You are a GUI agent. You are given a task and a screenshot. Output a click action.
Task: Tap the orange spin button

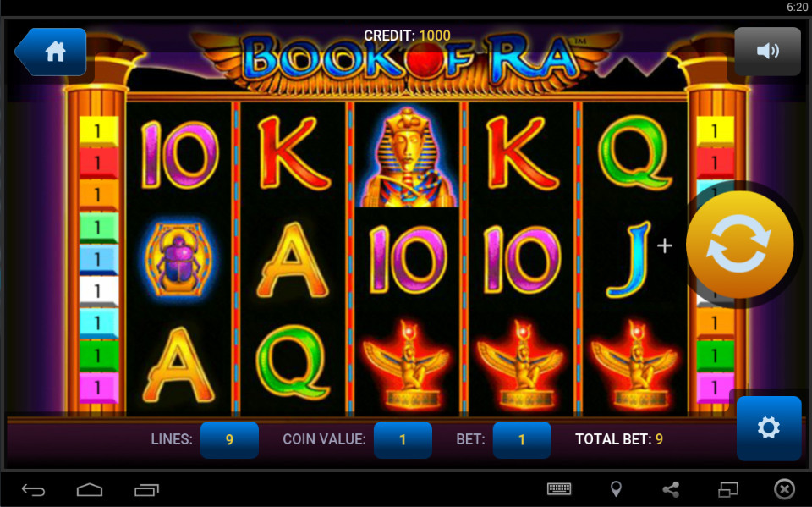point(739,245)
